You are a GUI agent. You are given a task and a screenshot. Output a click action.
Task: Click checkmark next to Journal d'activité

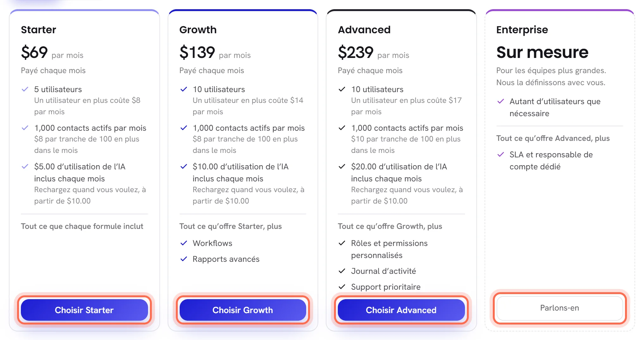pos(342,271)
